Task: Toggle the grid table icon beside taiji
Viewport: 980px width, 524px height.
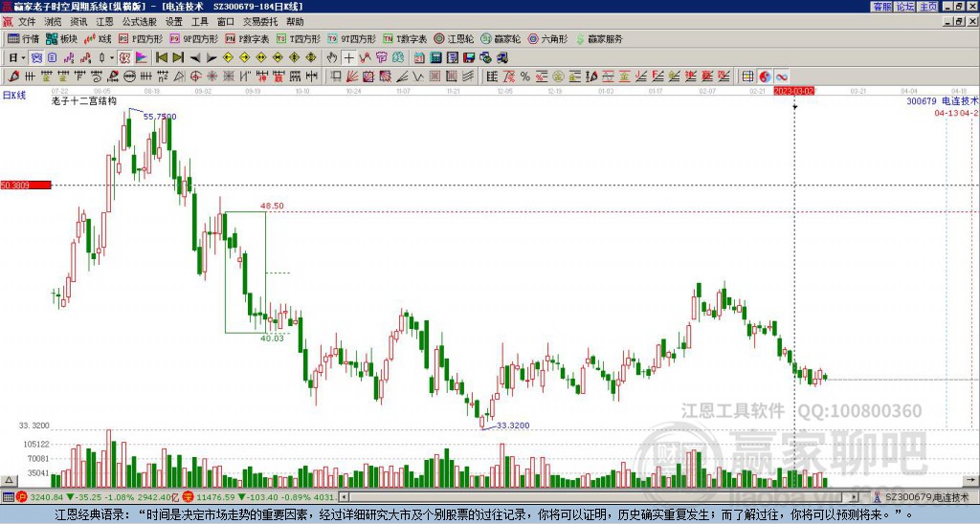Action: pos(747,76)
